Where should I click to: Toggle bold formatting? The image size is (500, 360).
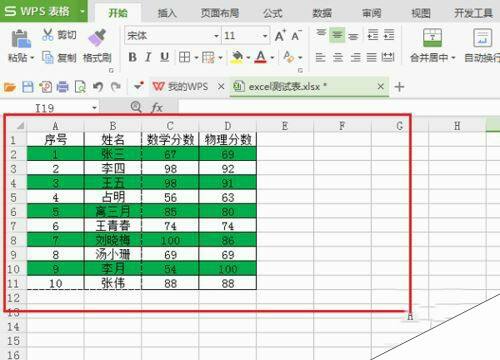(132, 57)
